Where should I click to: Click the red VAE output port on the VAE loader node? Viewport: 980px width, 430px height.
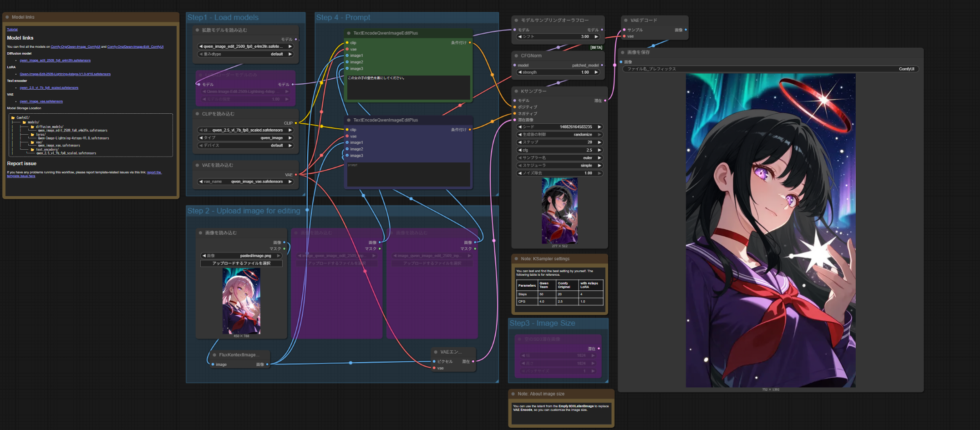[x=296, y=175]
